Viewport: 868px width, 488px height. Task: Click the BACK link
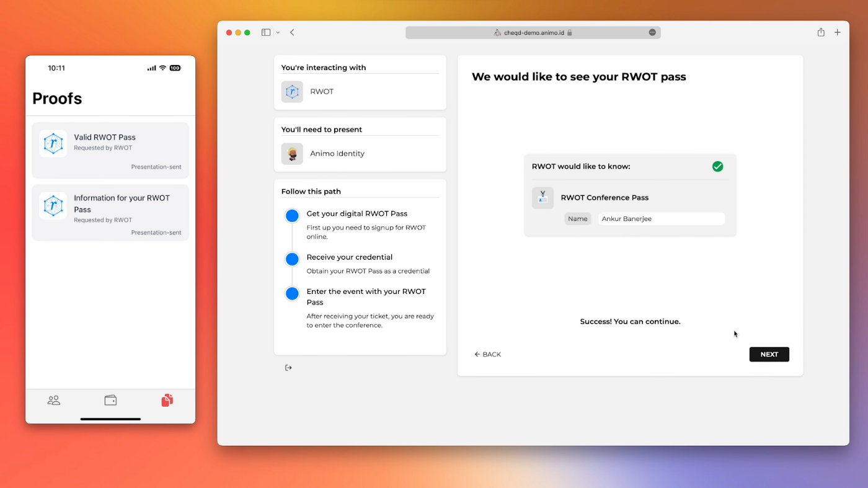click(487, 355)
